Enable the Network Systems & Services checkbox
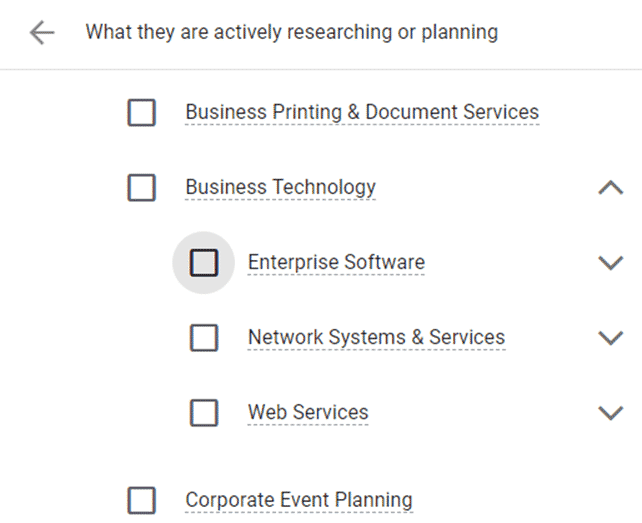642x523 pixels. [204, 337]
